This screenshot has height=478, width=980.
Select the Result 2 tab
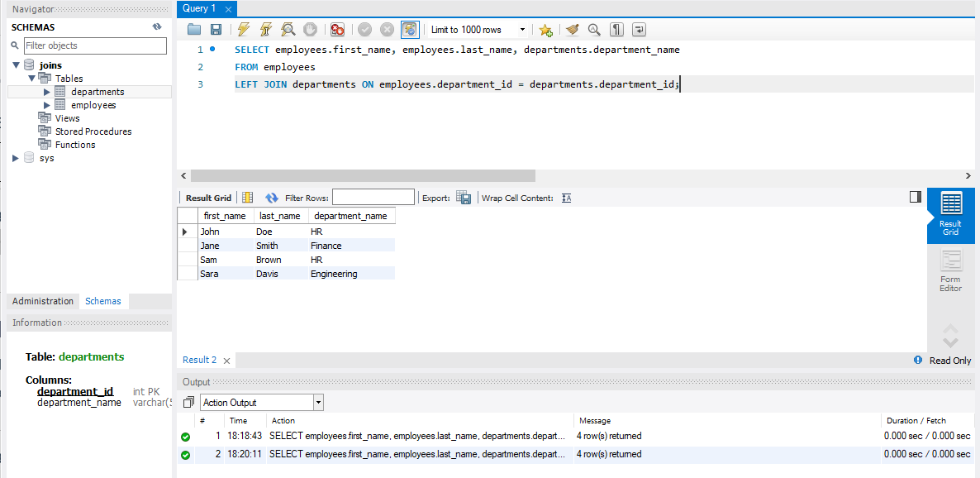pyautogui.click(x=200, y=360)
